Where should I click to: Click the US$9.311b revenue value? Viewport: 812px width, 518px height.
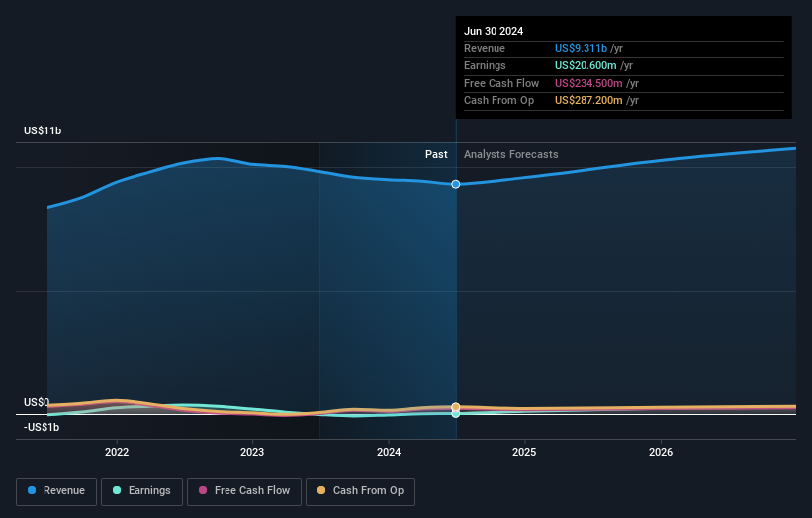(x=581, y=48)
